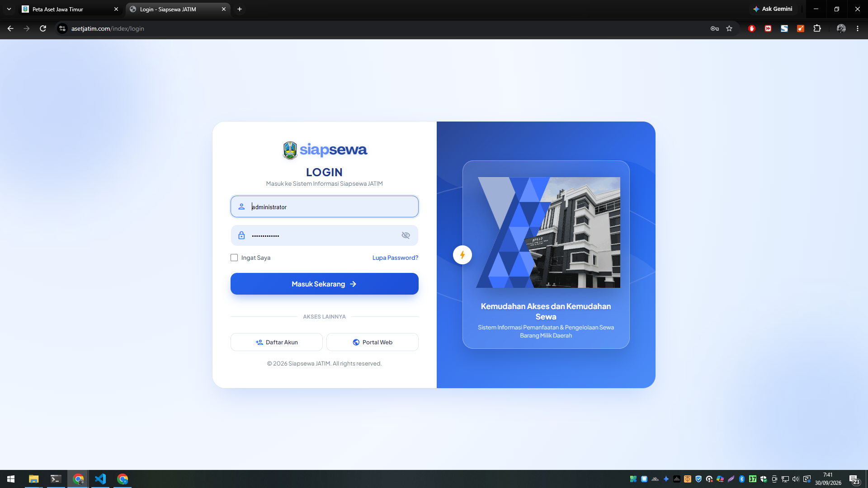Open the blue S extension

tap(784, 28)
